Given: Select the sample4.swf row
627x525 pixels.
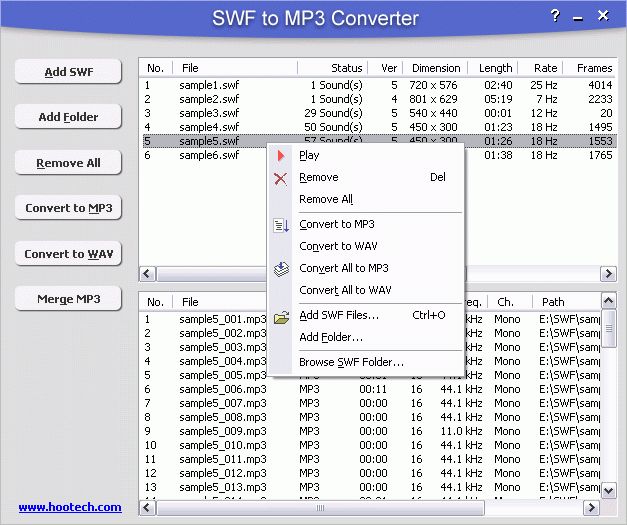Looking at the screenshot, I should pos(378,127).
